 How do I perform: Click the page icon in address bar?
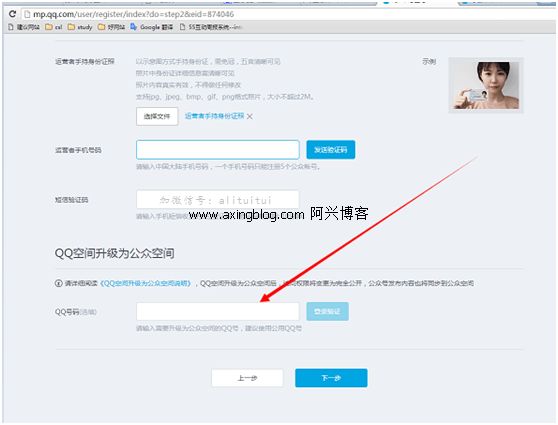(27, 14)
